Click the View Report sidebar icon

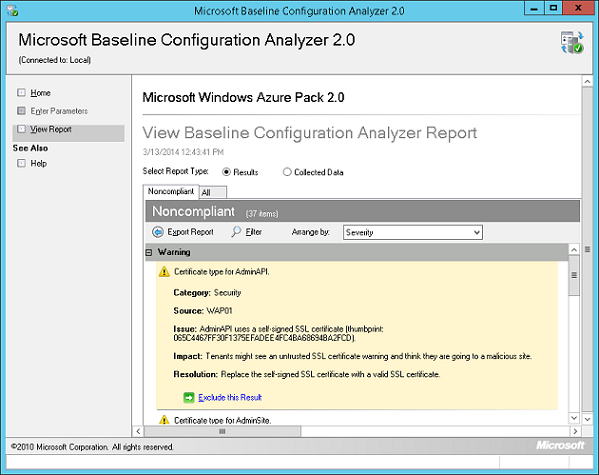21,129
